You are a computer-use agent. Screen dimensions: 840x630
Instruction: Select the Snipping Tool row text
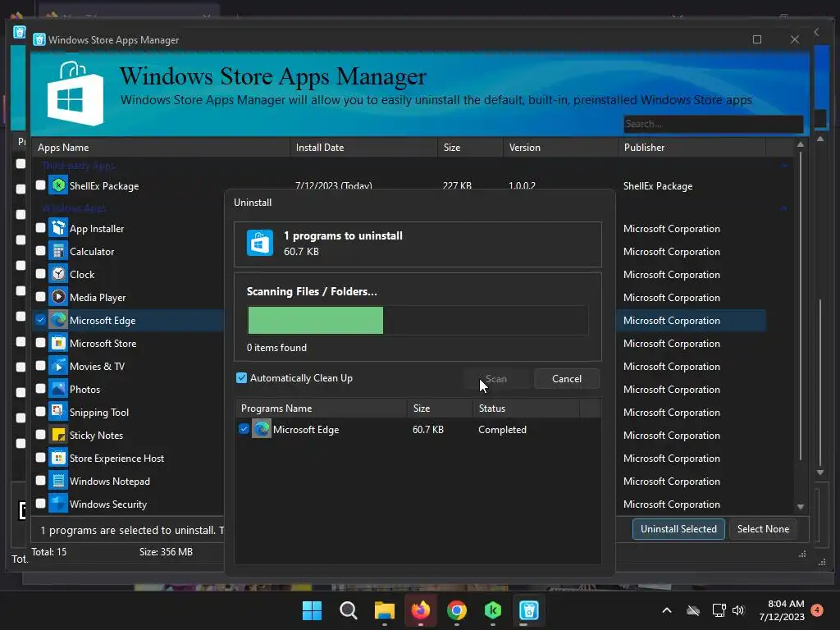click(x=99, y=412)
